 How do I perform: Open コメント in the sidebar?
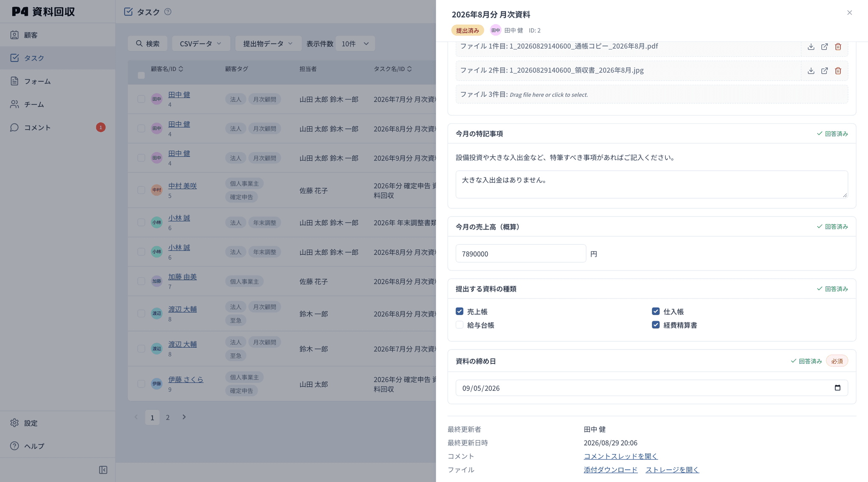click(x=58, y=127)
